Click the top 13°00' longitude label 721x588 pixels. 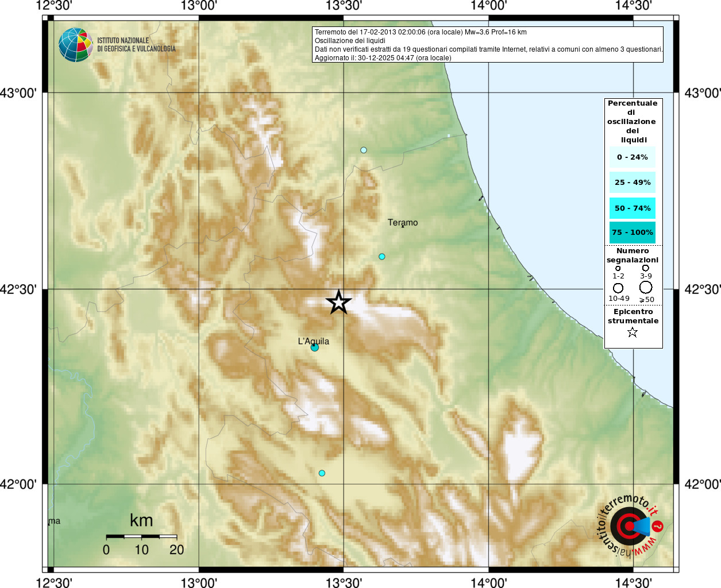point(199,6)
